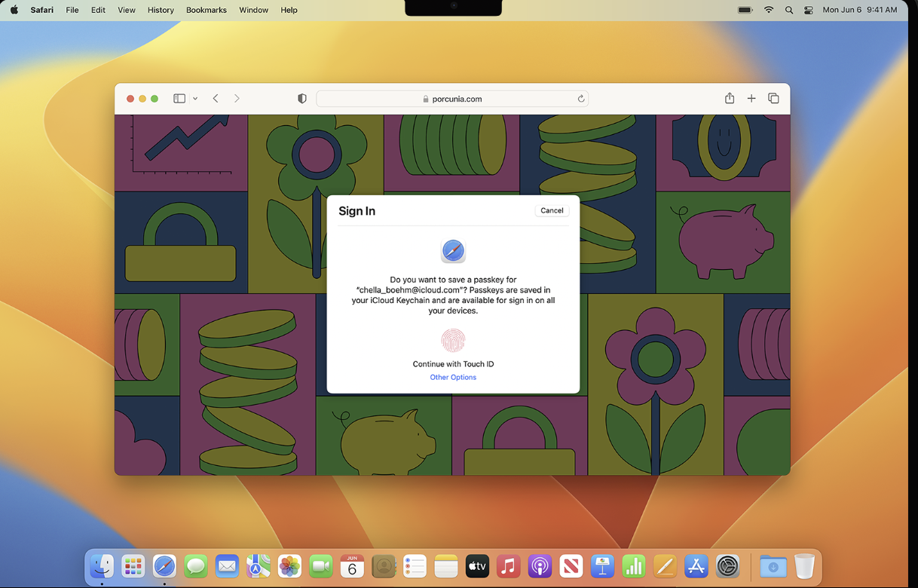Click the Safari compass icon in dialog
Image resolution: width=918 pixels, height=588 pixels.
coord(453,250)
